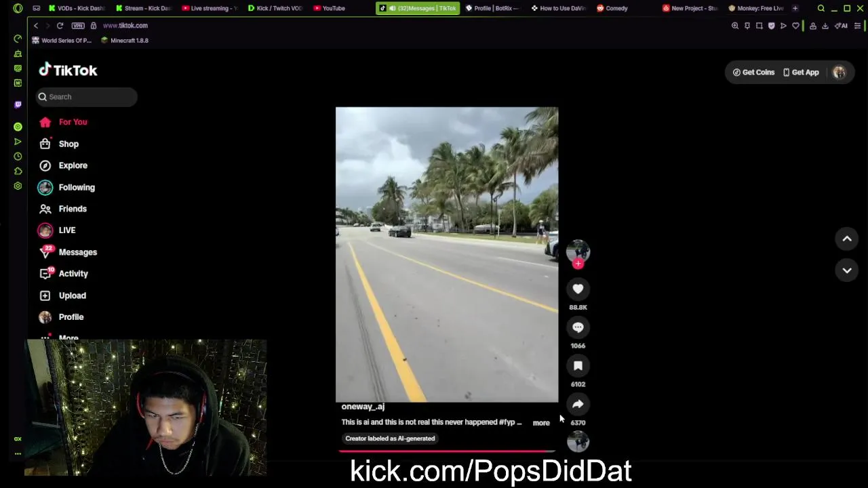Open the Minecraft 1.8.8 bookmark
The height and width of the screenshot is (488, 868).
(x=125, y=41)
